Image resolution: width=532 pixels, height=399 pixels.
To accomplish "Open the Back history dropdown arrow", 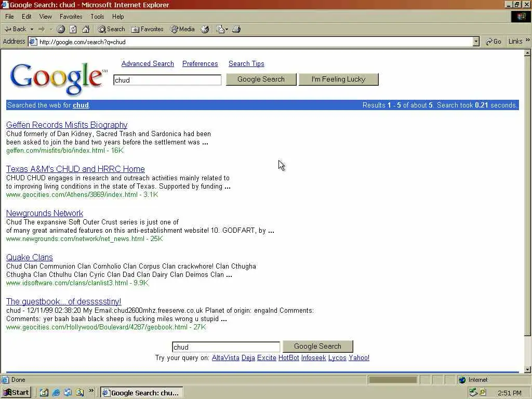I will click(x=32, y=29).
